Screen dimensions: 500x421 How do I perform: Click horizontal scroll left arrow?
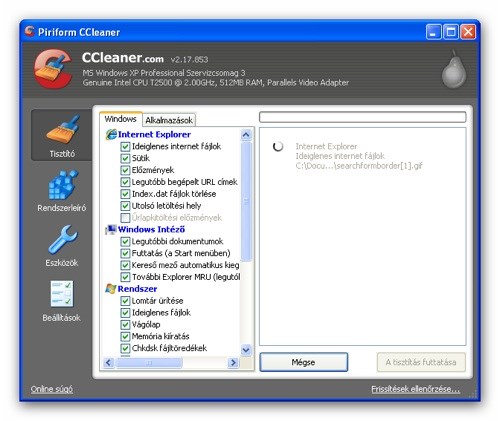pos(109,362)
